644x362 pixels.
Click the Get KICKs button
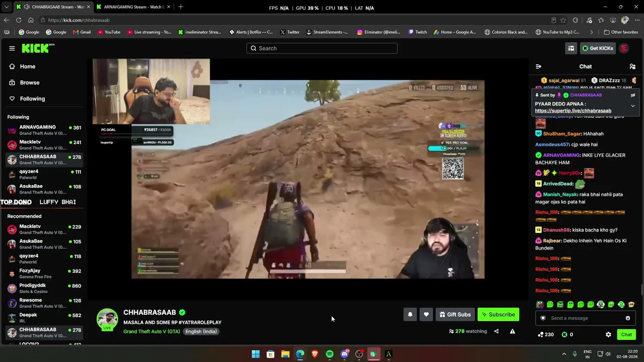click(598, 48)
